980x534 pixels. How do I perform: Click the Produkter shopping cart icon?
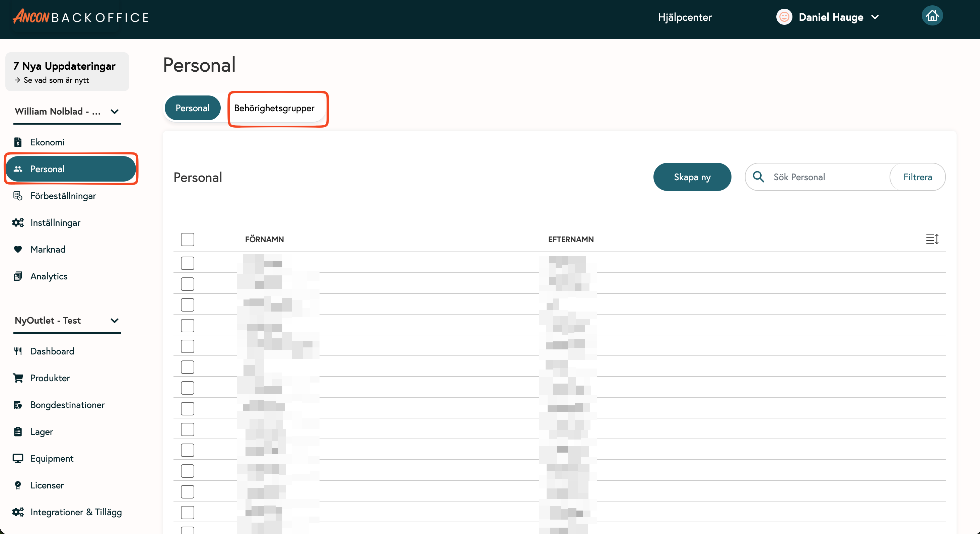pos(18,378)
